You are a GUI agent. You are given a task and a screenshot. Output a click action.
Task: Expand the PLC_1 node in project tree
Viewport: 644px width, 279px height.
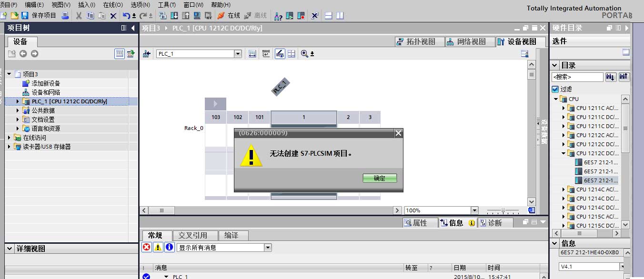tap(18, 101)
